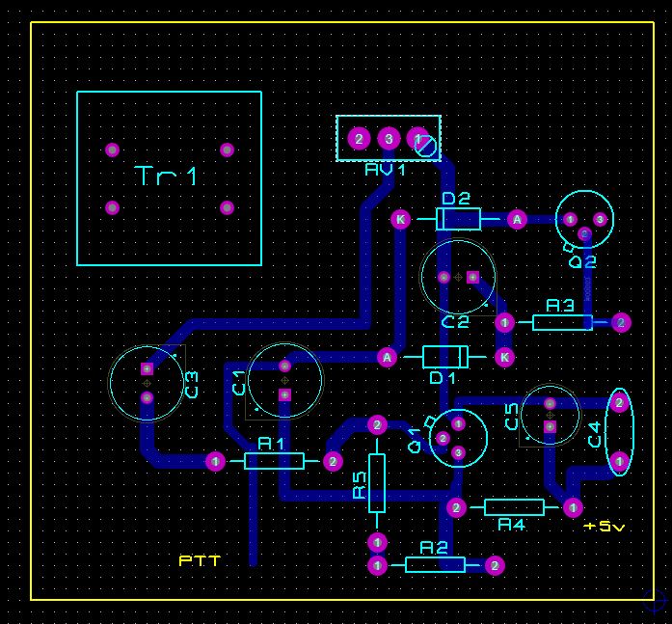Click pad 1 of resistor R2
Screen dimensions: 672x624
(x=377, y=566)
